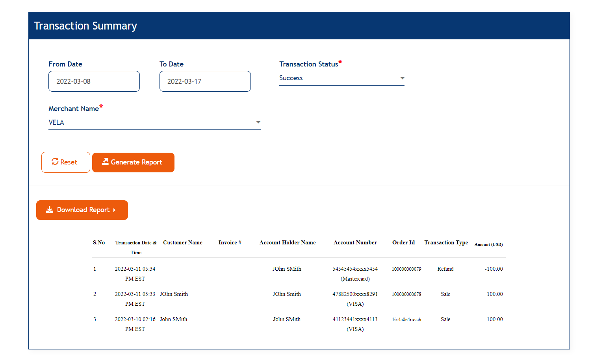Select the To Date input field
Viewport: 590px width, 364px height.
[x=205, y=81]
